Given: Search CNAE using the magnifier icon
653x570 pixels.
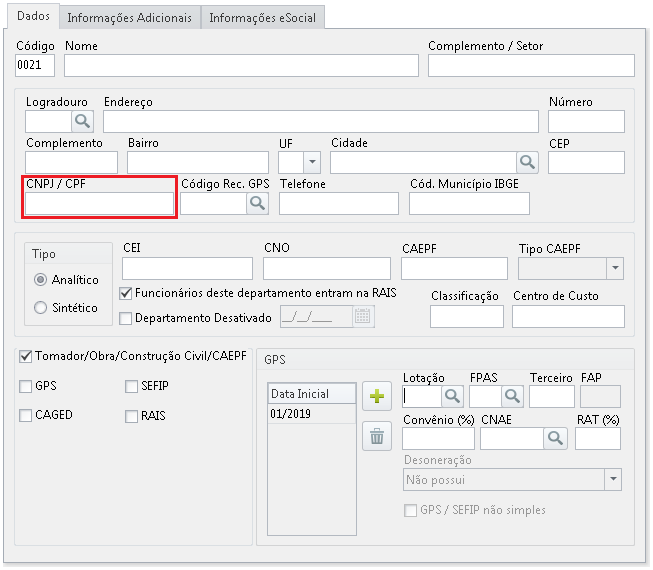Looking at the screenshot, I should coord(555,438).
